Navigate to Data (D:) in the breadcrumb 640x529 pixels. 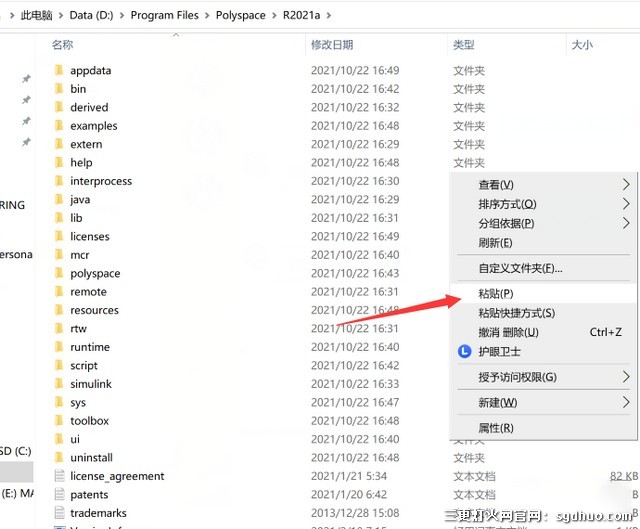pyautogui.click(x=91, y=16)
